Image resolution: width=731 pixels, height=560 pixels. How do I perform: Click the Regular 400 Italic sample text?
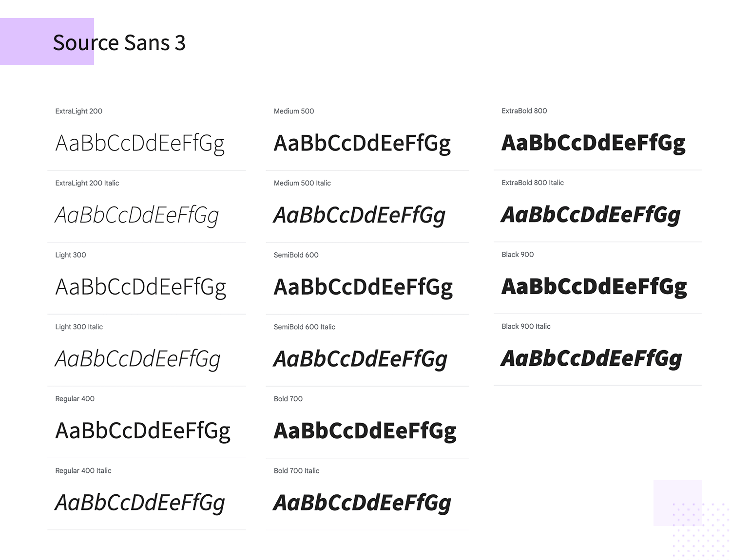point(140,503)
